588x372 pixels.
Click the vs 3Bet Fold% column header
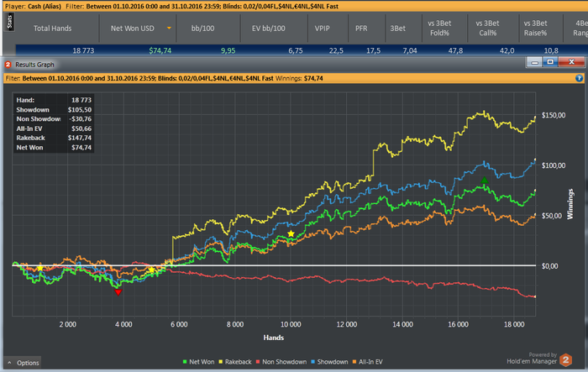439,28
